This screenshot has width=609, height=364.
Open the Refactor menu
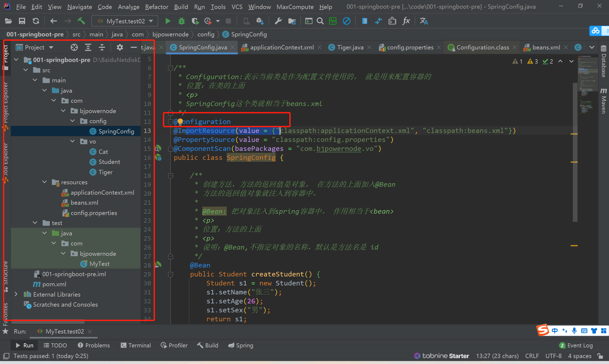157,7
